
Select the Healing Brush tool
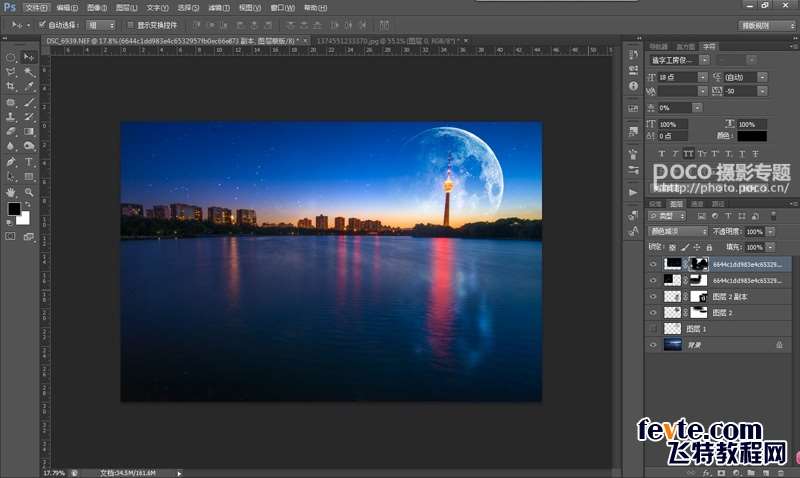pyautogui.click(x=11, y=102)
